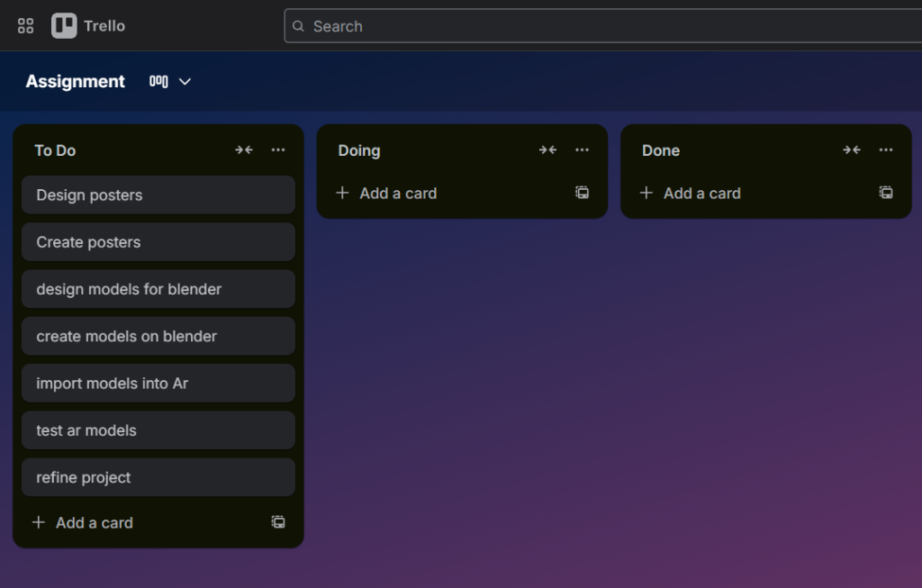Open the app switcher grid icon
This screenshot has width=922, height=588.
tap(25, 26)
